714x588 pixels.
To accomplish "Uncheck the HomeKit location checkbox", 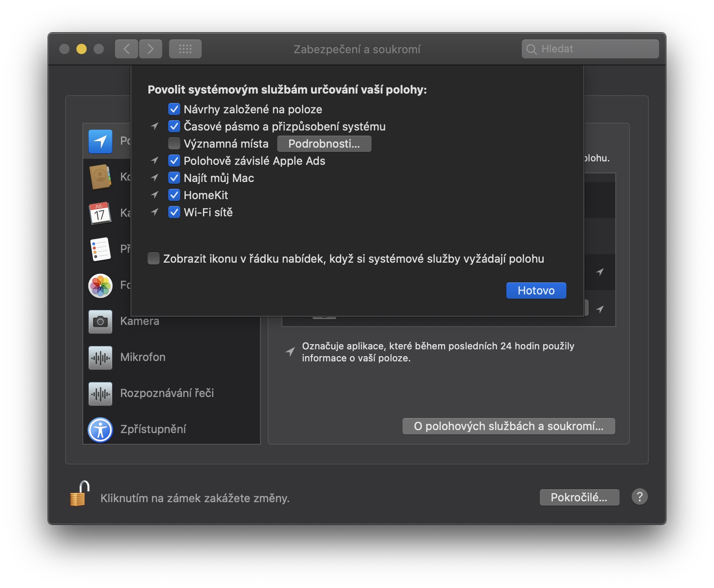I will (x=174, y=195).
